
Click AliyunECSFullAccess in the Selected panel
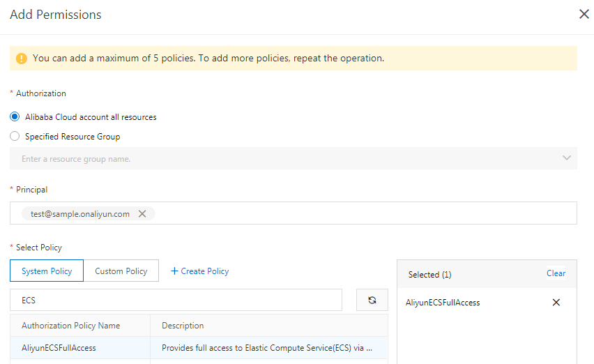(x=443, y=303)
